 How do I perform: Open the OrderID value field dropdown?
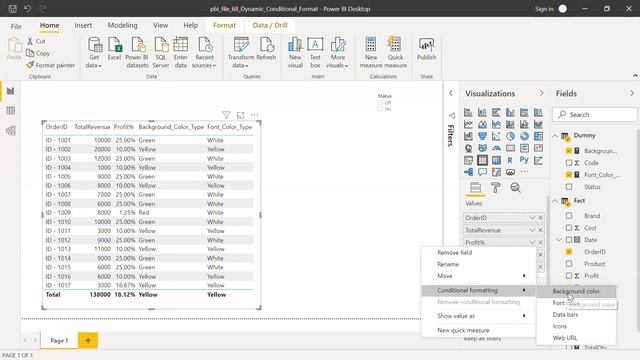pyautogui.click(x=532, y=218)
